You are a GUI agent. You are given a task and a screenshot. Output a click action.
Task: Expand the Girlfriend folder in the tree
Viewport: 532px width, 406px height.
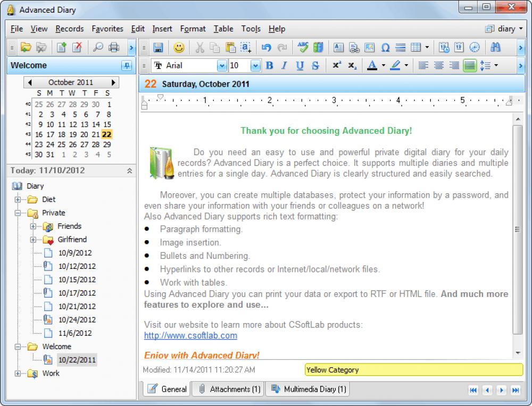click(x=33, y=240)
